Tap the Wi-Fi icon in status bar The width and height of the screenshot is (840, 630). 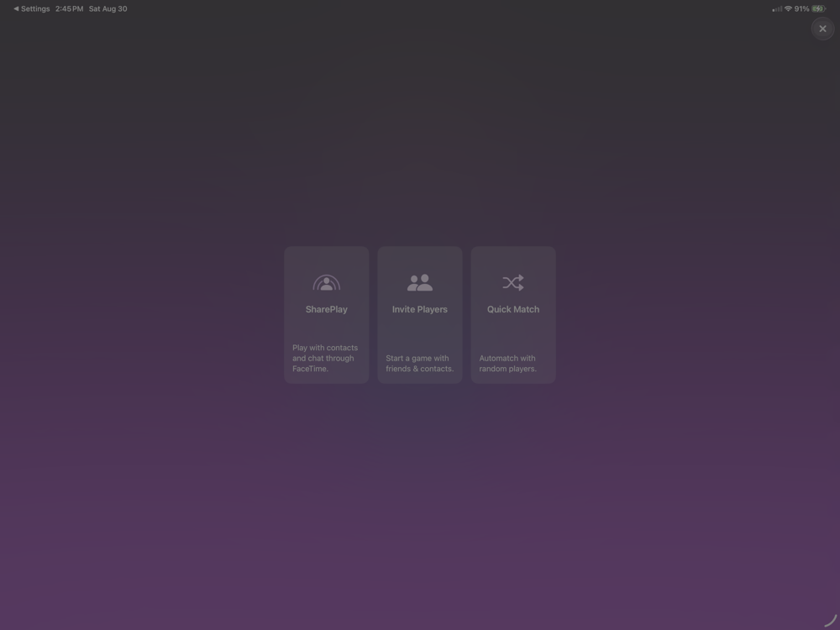click(788, 8)
